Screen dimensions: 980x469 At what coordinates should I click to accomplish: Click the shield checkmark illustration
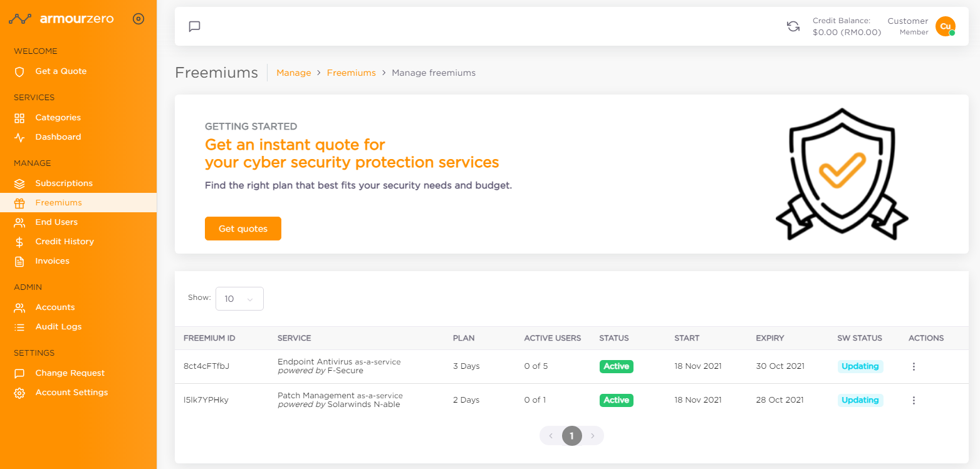tap(842, 173)
